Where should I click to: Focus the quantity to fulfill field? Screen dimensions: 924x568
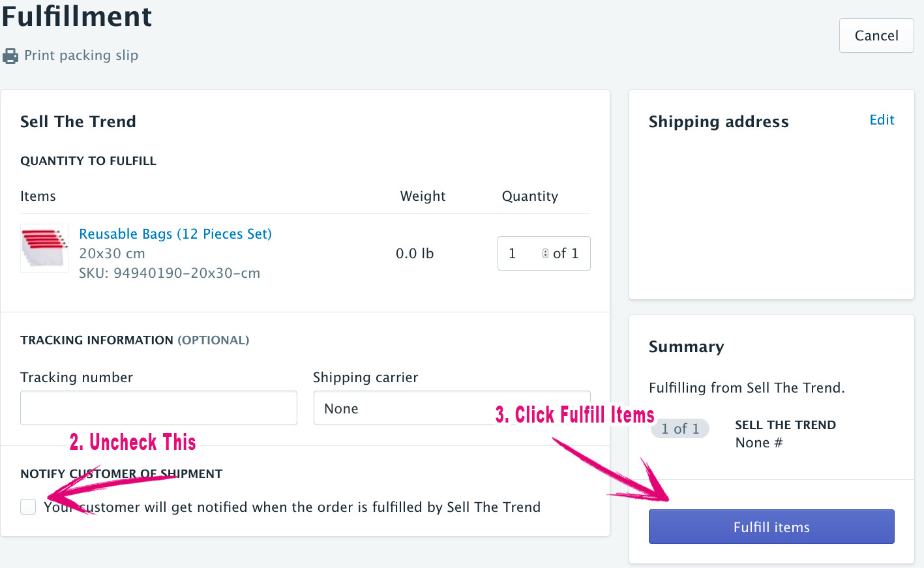click(522, 254)
